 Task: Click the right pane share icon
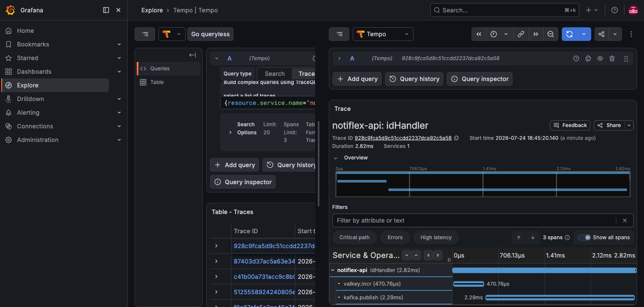[x=601, y=34]
